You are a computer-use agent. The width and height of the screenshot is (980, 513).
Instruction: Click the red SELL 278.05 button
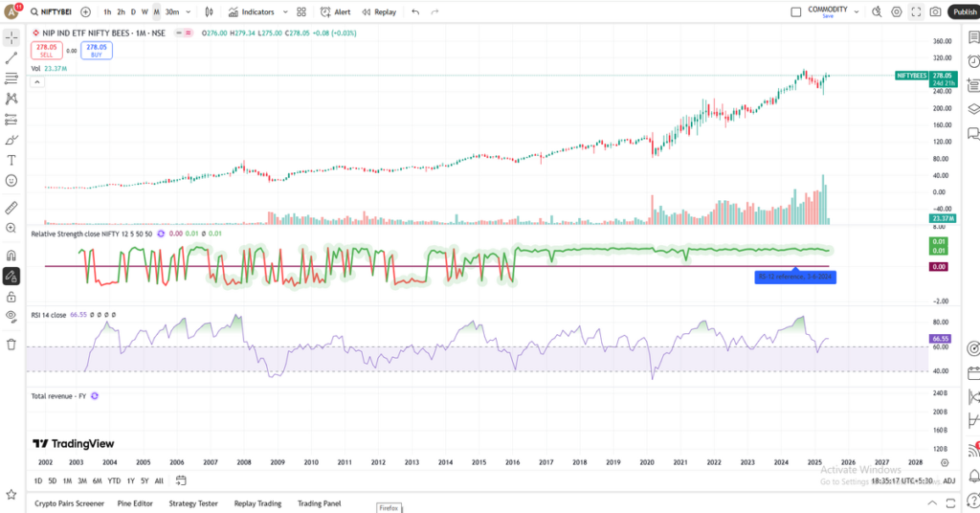46,51
